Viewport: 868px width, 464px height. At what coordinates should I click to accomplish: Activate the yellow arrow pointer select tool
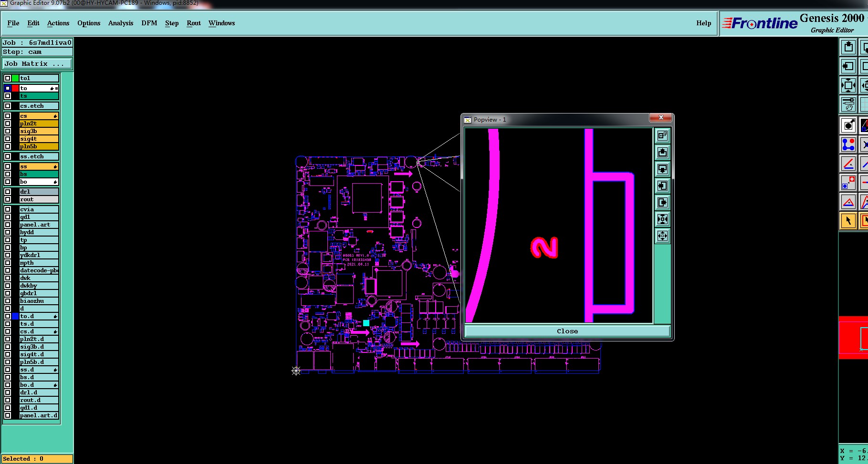tap(848, 221)
